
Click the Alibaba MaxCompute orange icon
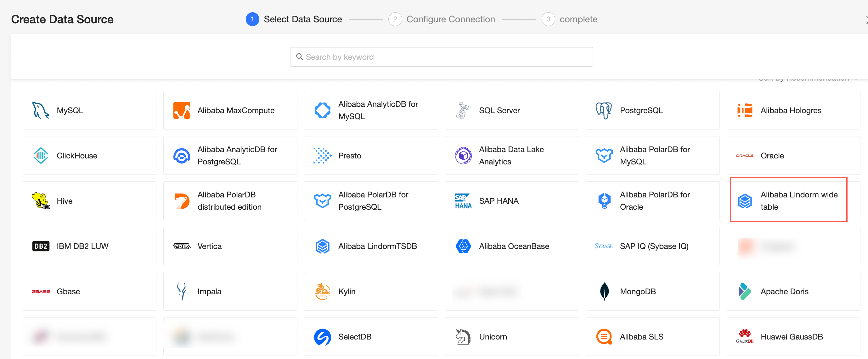[x=182, y=110]
